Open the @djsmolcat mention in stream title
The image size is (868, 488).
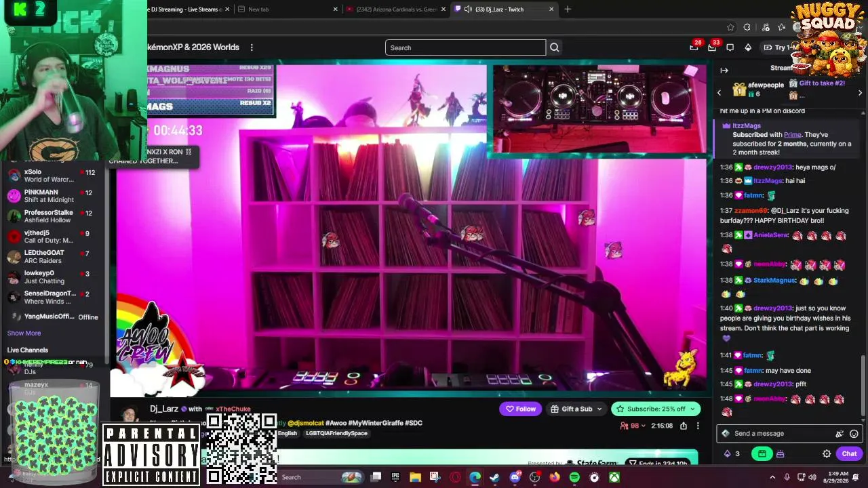(305, 423)
